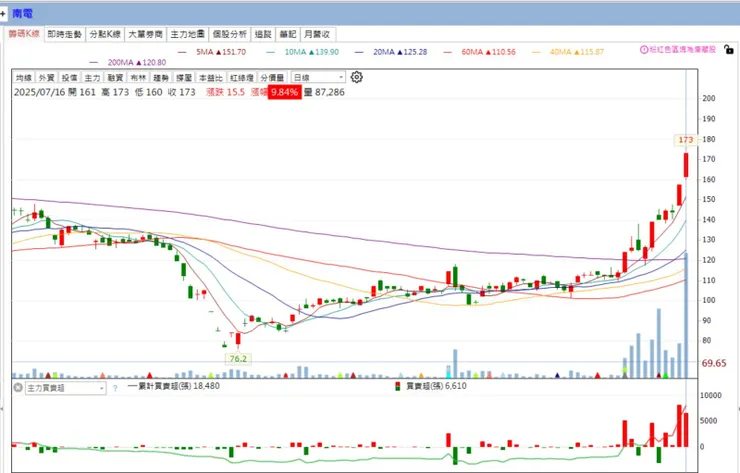This screenshot has height=473, width=740.
Task: Click the 5MA legend entry
Action: click(x=212, y=52)
